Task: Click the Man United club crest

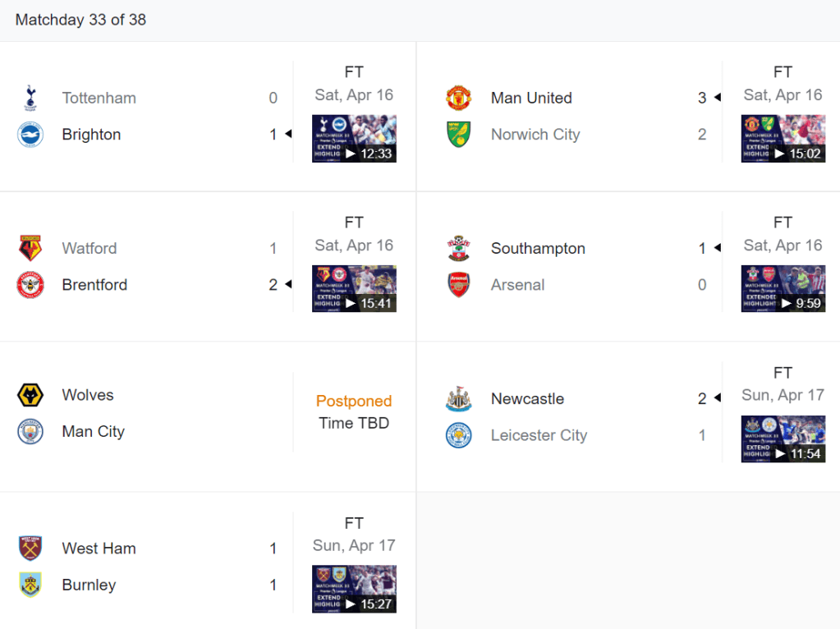Action: pyautogui.click(x=459, y=98)
